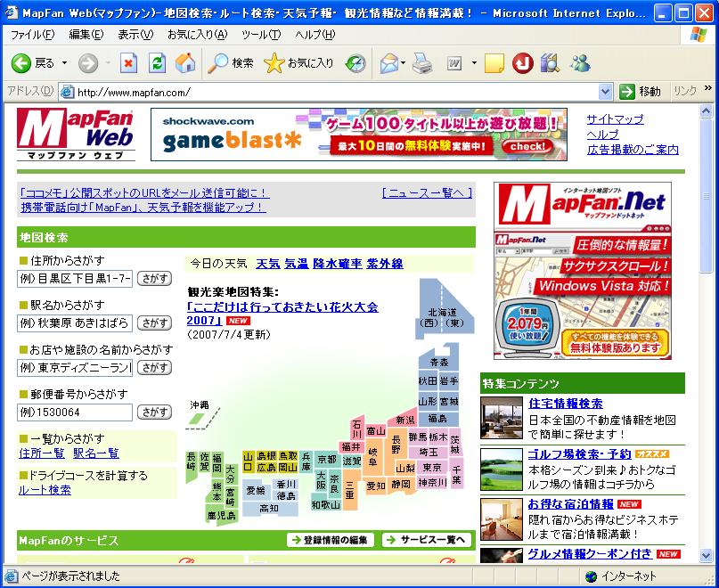719x588 pixels.
Task: Open the 表示(V) menu
Action: pos(135,35)
